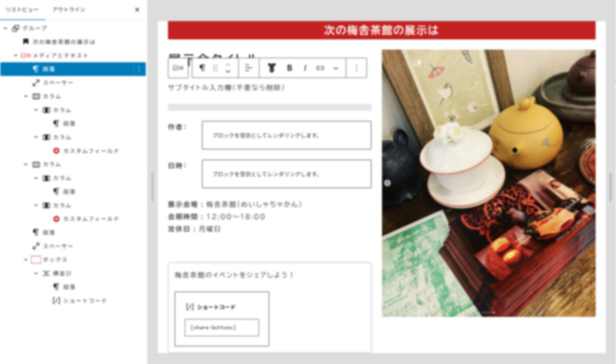Switch to the アウトライン tab

[69, 10]
